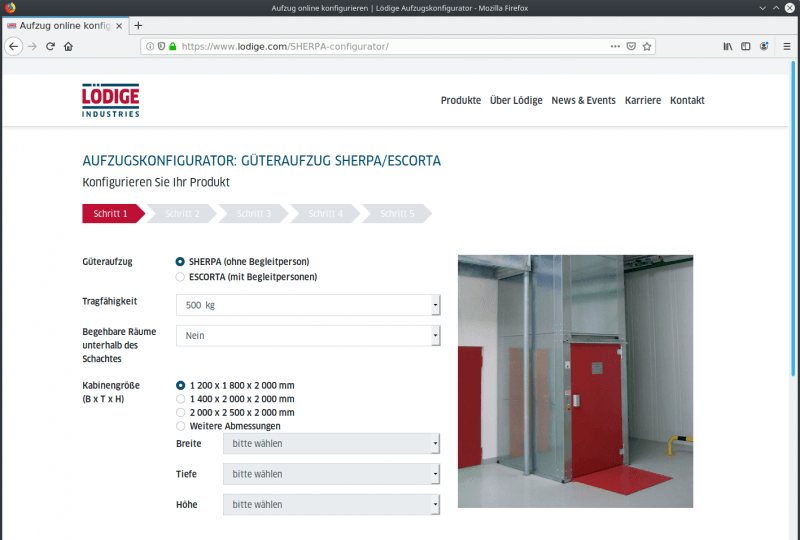Go to the Karriere page
This screenshot has height=540, width=800.
[643, 101]
